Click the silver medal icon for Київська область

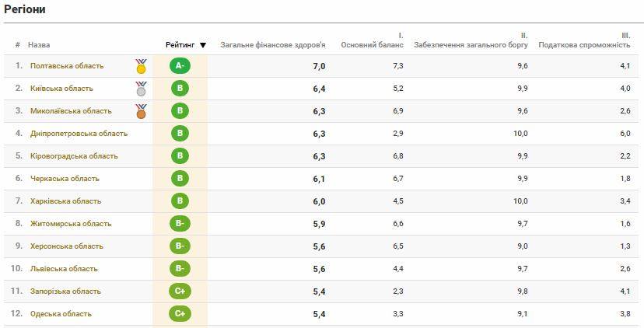coord(141,89)
